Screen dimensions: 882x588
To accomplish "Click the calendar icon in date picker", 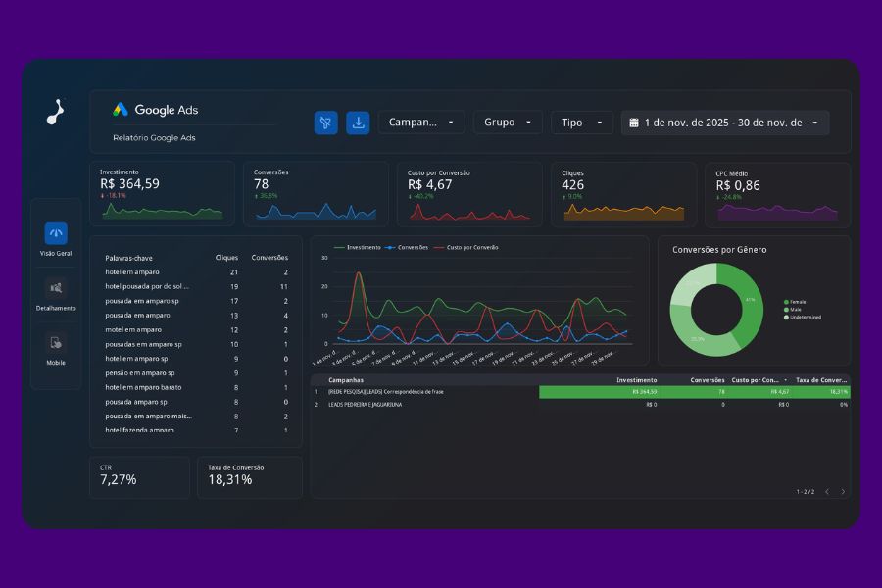I will coord(634,122).
